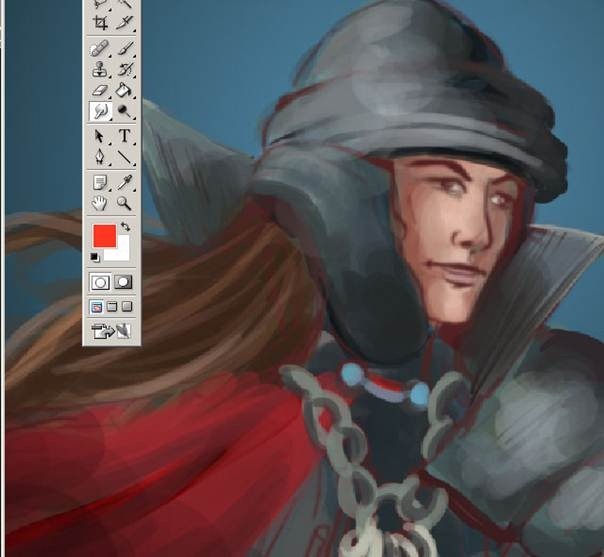Choose Full Screen Mode
Screen dimensions: 604x557
[x=127, y=307]
